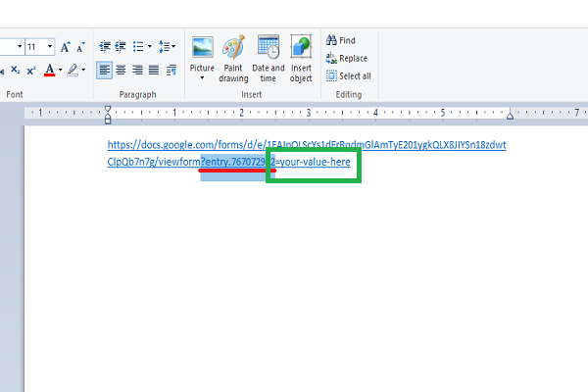Apply subscript formatting
This screenshot has height=392, width=588.
tap(16, 70)
